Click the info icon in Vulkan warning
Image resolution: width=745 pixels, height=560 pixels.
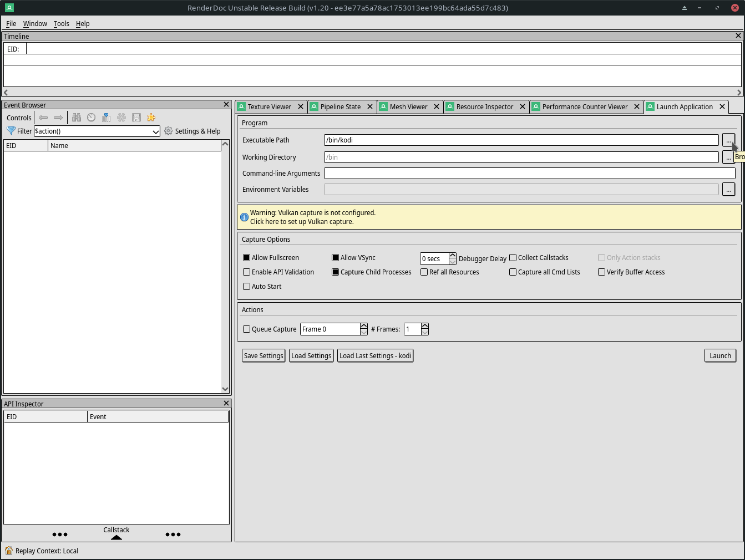(244, 217)
